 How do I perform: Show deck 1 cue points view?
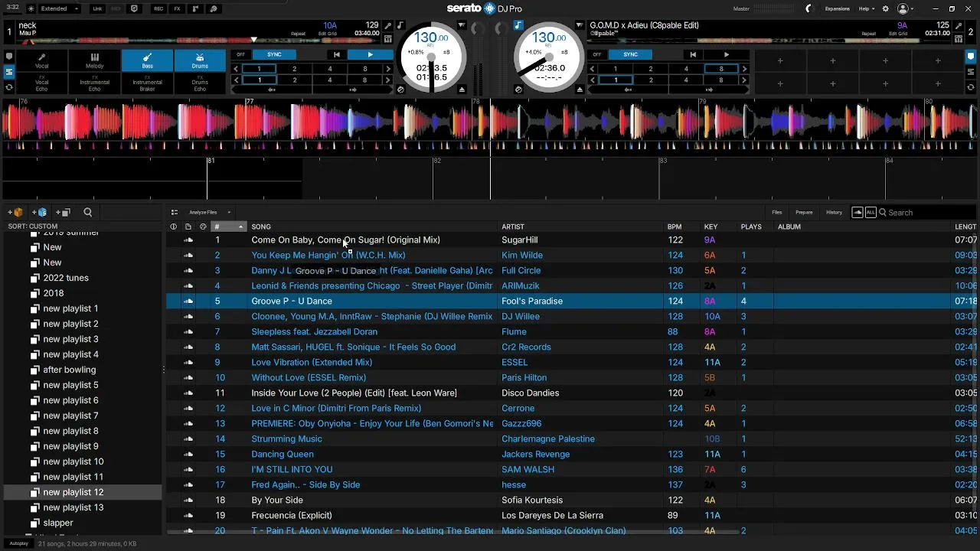click(x=9, y=57)
